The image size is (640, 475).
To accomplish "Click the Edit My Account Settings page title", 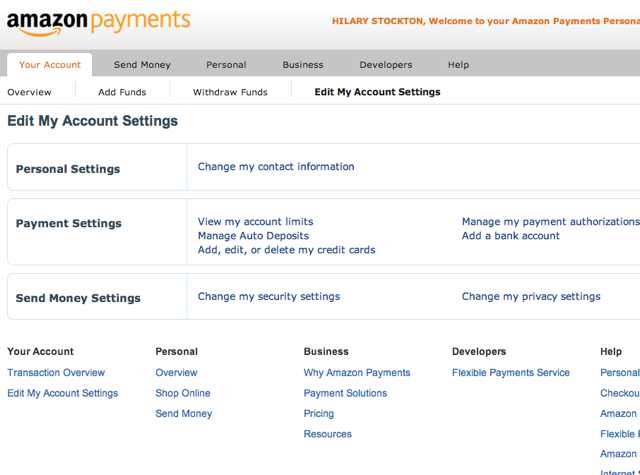I will [93, 121].
